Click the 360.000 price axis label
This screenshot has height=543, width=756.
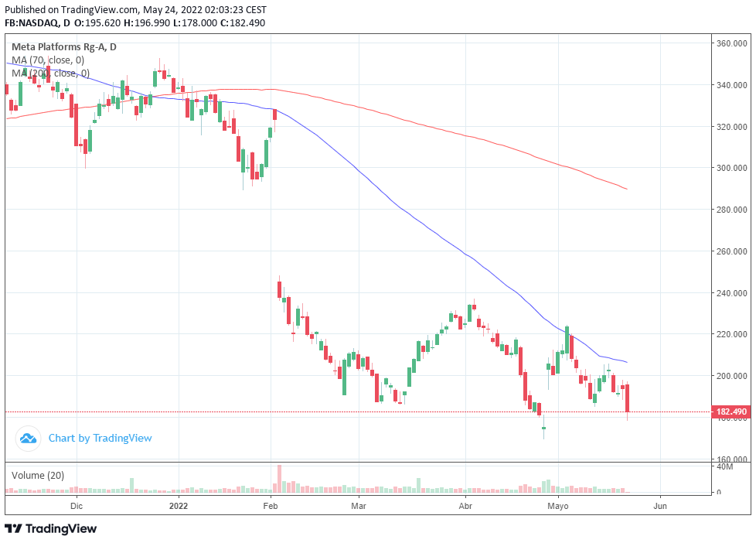pyautogui.click(x=732, y=43)
